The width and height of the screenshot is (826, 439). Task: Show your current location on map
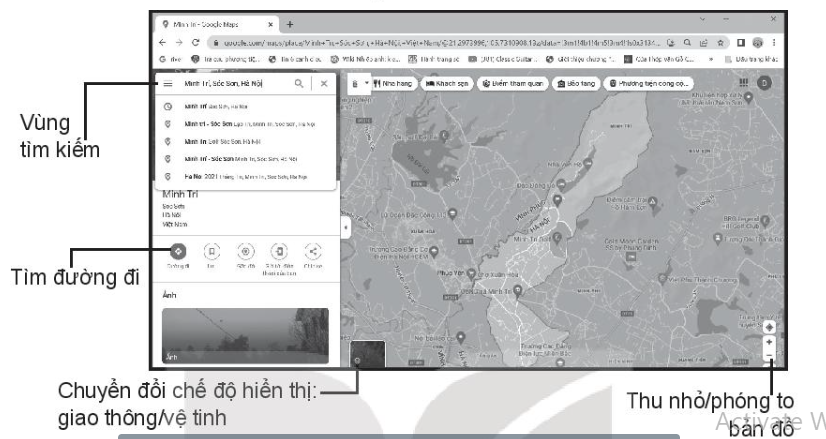[x=768, y=326]
